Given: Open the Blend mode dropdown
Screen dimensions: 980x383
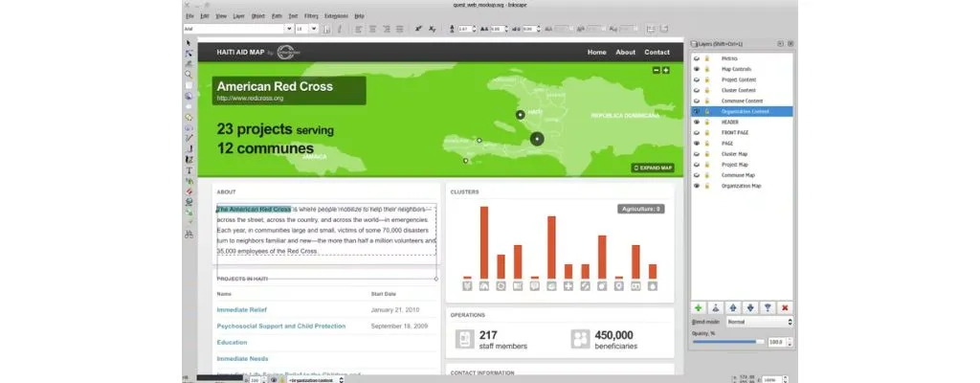Looking at the screenshot, I should [759, 322].
